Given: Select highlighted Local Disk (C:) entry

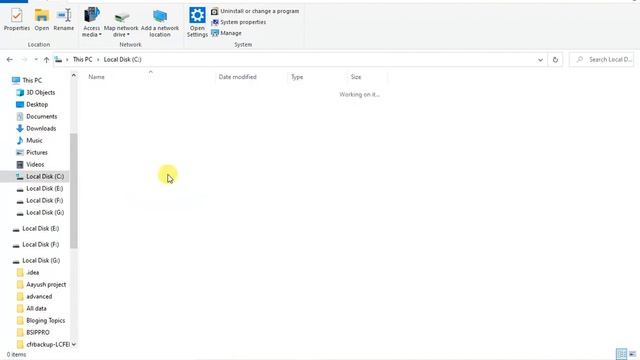Looking at the screenshot, I should pyautogui.click(x=35, y=176).
